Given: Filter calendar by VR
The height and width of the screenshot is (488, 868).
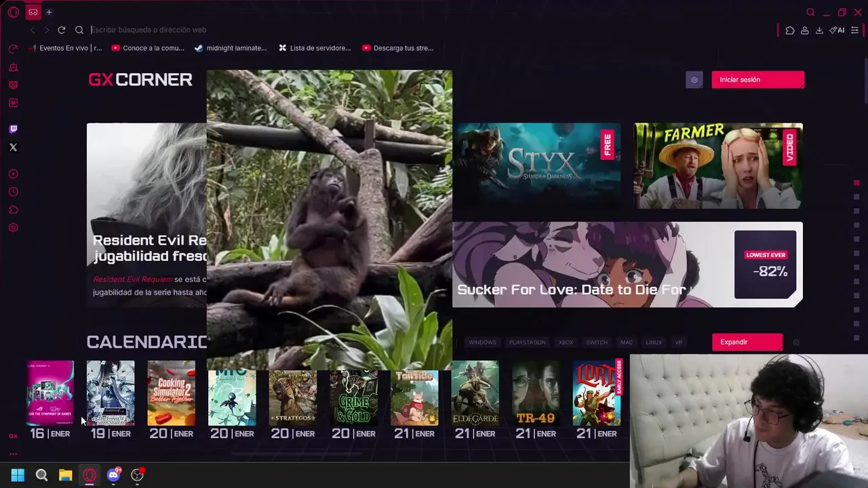Looking at the screenshot, I should [678, 342].
